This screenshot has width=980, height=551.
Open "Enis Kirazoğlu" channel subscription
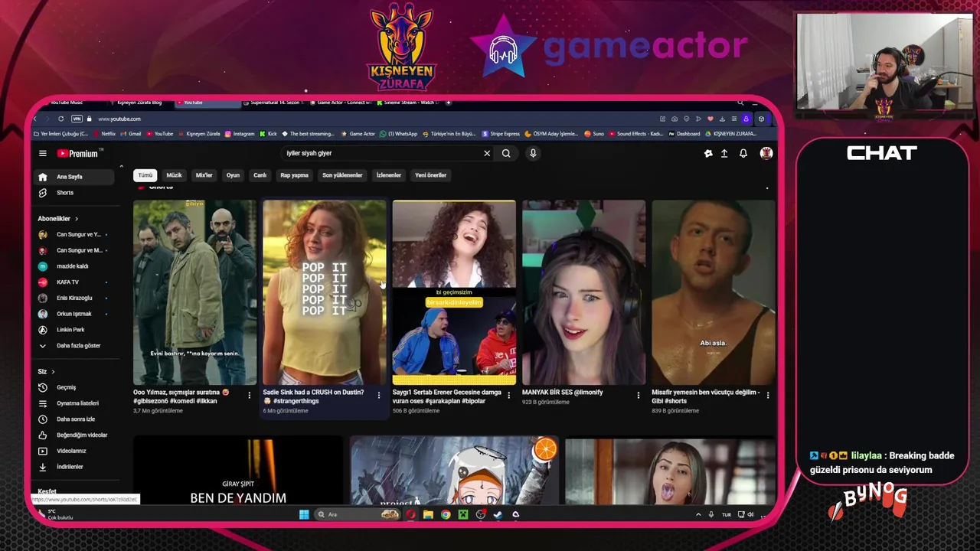(74, 298)
